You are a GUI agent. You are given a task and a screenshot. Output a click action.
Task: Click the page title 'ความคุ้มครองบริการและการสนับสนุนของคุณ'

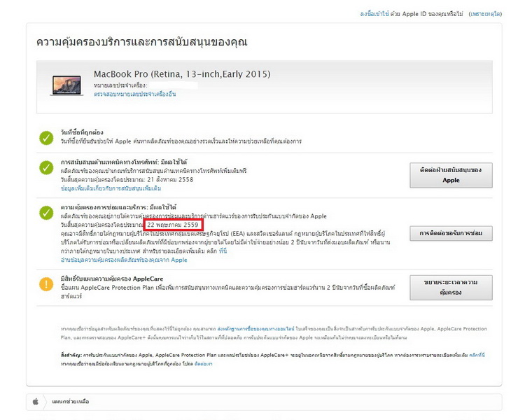click(x=141, y=42)
